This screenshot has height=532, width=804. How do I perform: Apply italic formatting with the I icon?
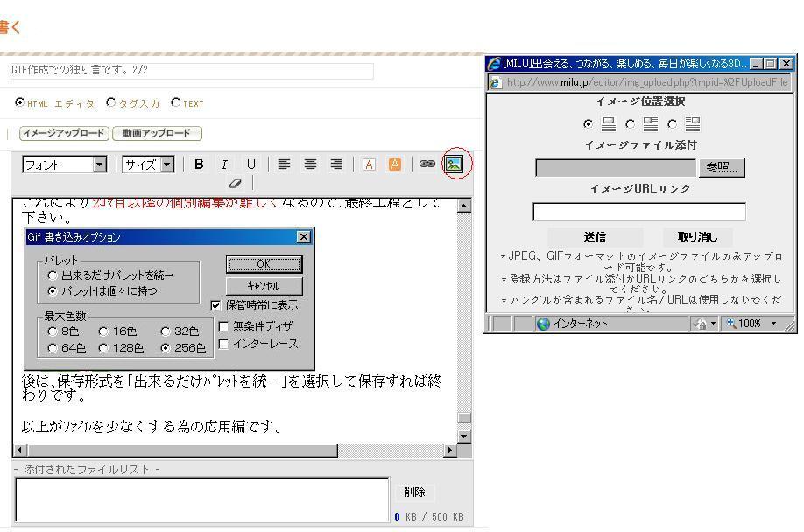224,164
